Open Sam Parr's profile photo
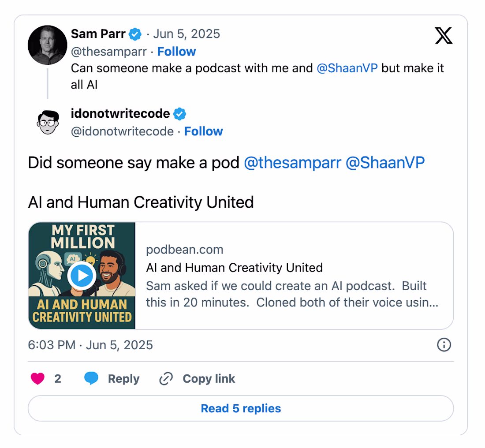The image size is (485, 448). [x=47, y=45]
